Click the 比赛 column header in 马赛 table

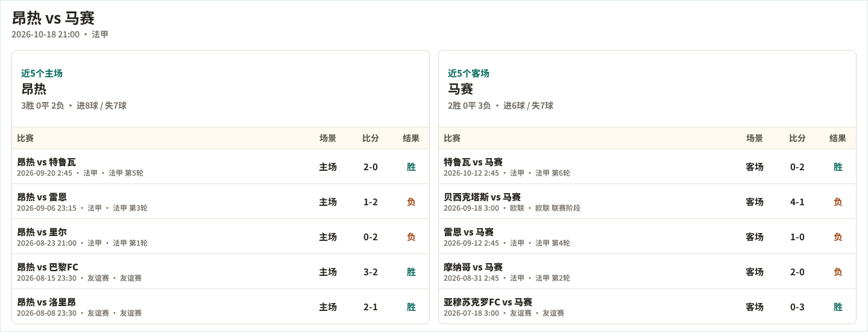coord(452,138)
